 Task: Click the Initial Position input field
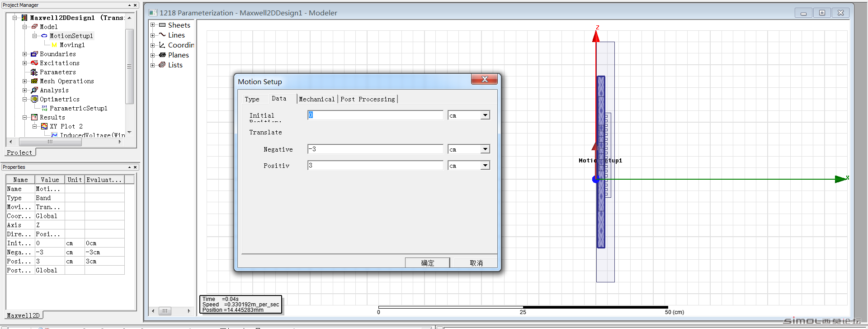click(375, 115)
